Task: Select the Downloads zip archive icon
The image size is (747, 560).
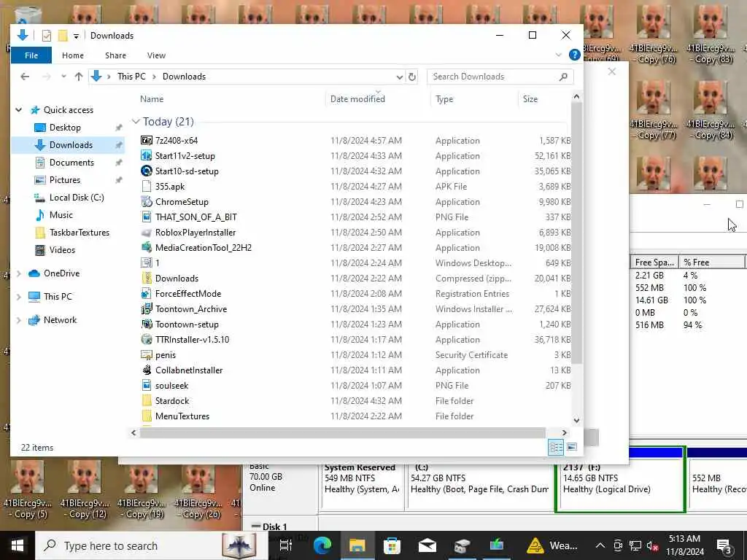Action: (x=146, y=278)
